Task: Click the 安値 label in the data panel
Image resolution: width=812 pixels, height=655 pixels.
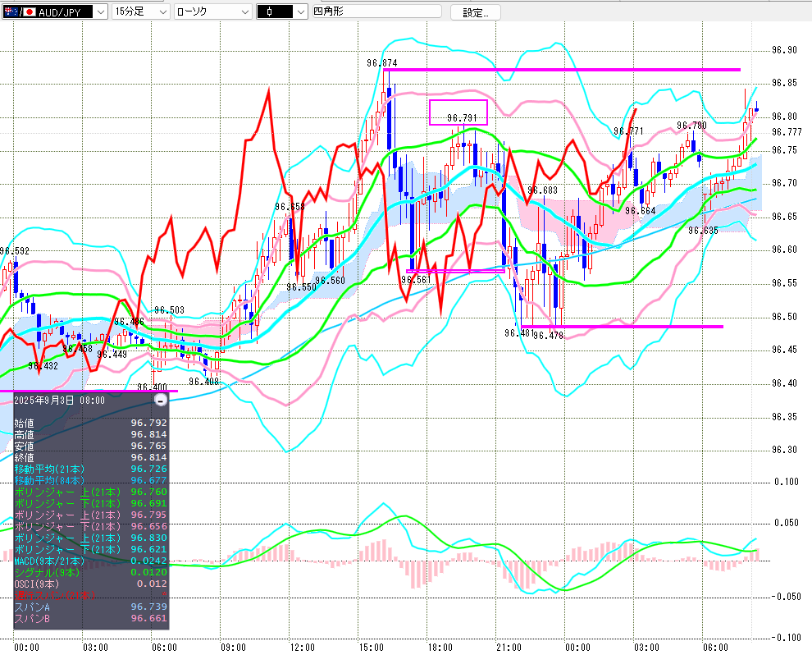Action: coord(24,446)
